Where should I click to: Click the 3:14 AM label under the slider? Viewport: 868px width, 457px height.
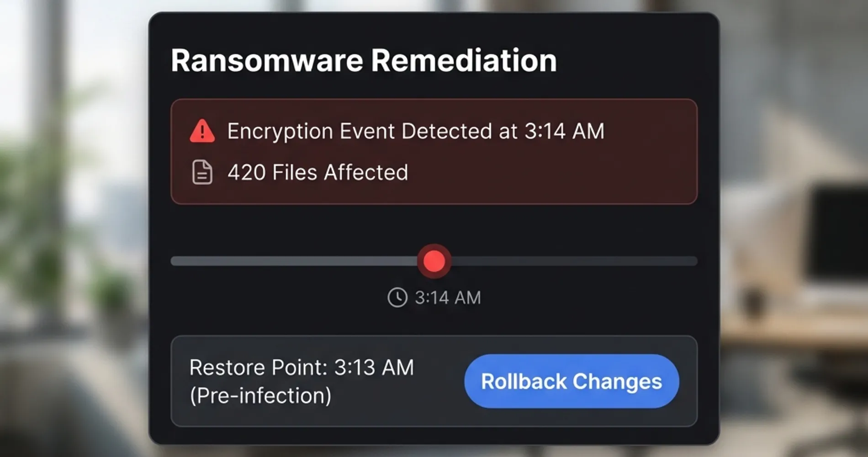[x=448, y=298]
